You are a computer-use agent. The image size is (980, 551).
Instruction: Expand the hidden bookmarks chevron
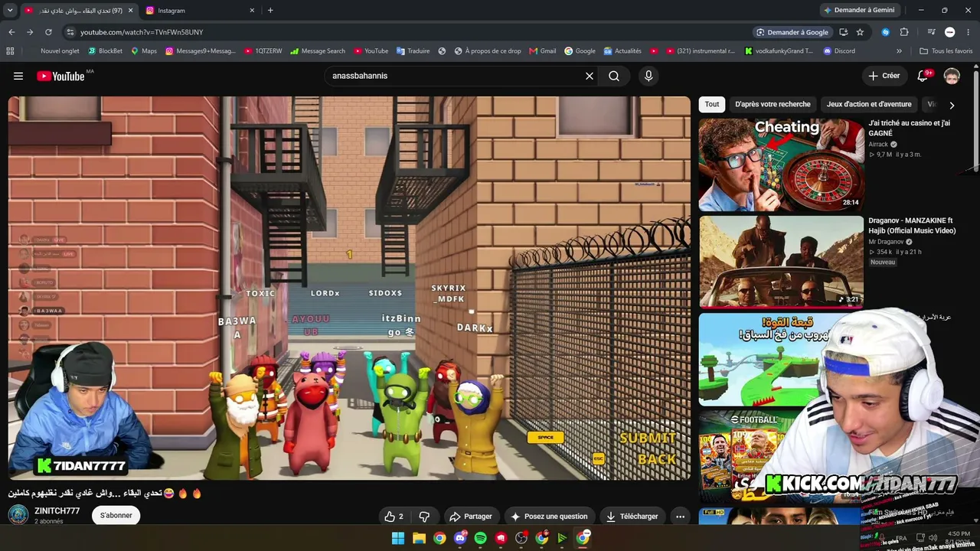(x=900, y=51)
